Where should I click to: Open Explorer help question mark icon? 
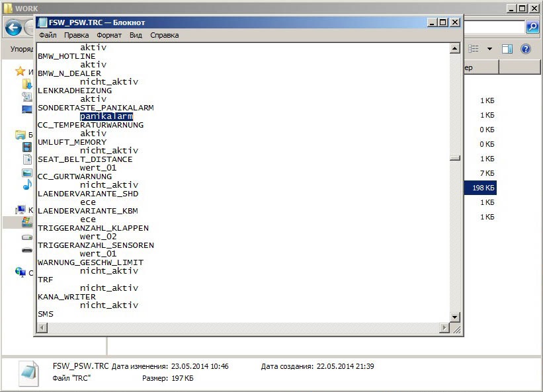(526, 49)
